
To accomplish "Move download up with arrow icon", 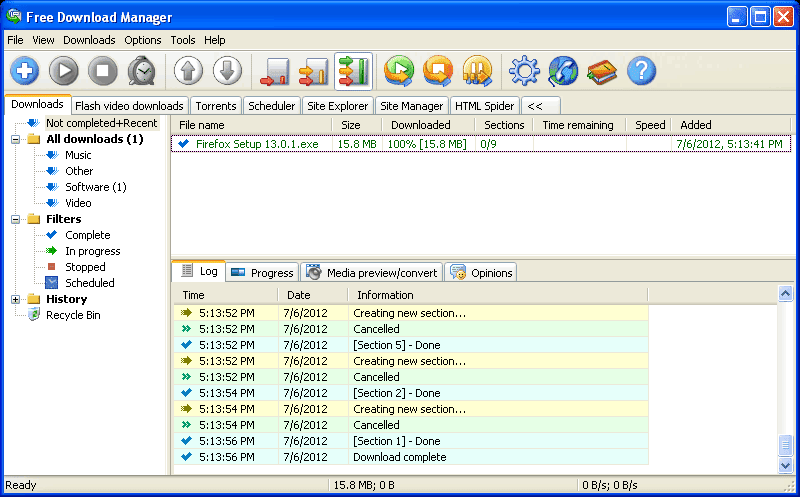I will click(188, 71).
